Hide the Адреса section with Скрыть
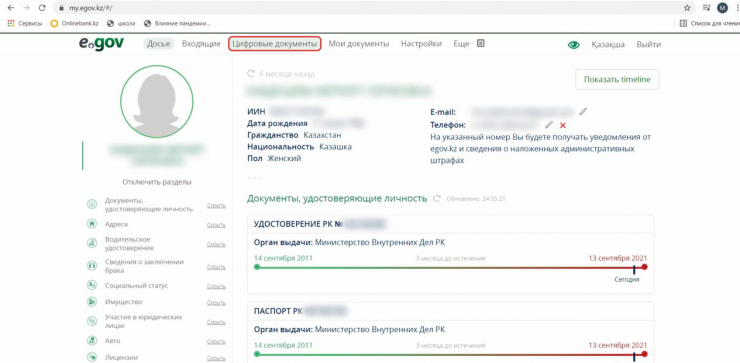 click(x=216, y=225)
